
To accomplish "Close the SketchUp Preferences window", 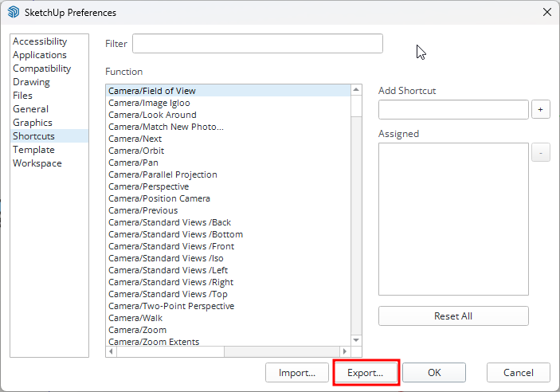I will 546,13.
